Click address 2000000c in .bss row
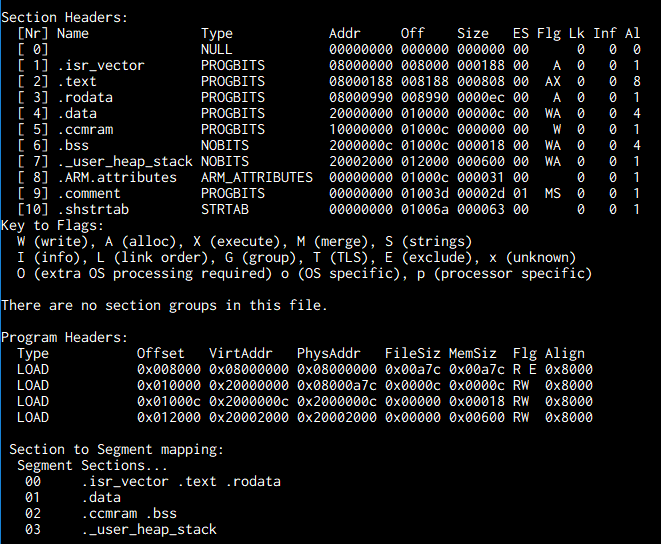Screen dimensions: 661x544 [x=361, y=145]
